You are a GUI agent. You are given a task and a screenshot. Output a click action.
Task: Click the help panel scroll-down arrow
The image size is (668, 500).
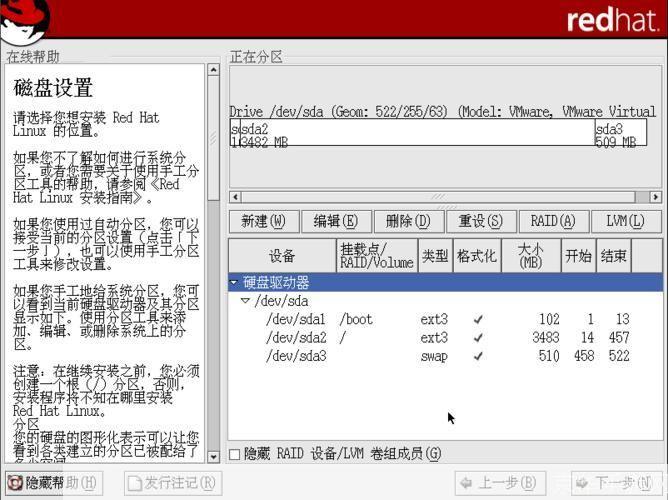pos(213,457)
